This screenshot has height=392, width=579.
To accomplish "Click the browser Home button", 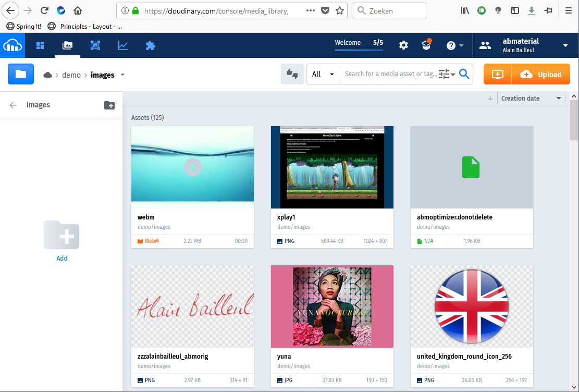I will (x=78, y=11).
